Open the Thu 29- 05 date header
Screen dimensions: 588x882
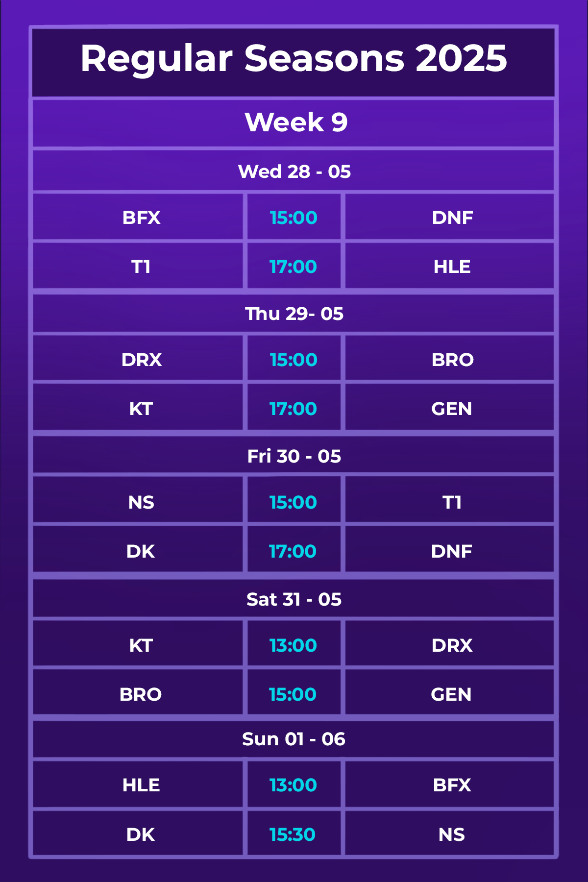click(294, 314)
